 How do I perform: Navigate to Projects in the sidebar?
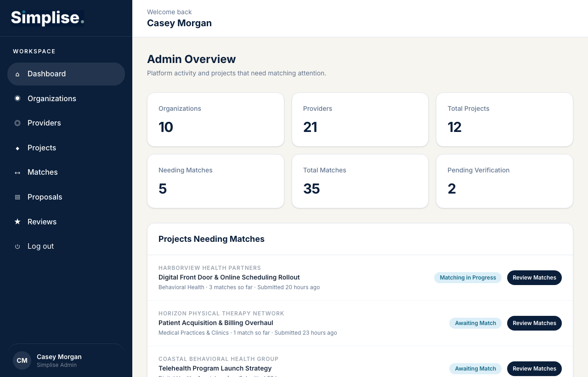pos(66,148)
